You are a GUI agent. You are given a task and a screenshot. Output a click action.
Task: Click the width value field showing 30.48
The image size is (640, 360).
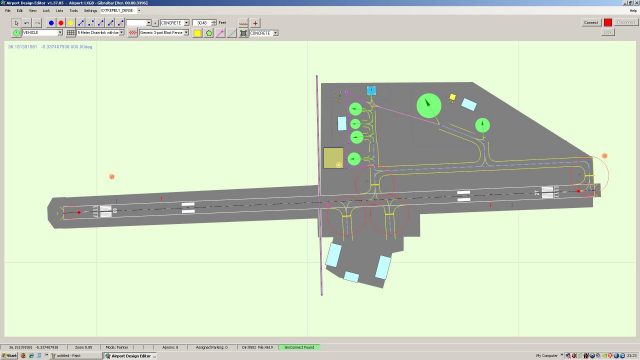[x=204, y=23]
